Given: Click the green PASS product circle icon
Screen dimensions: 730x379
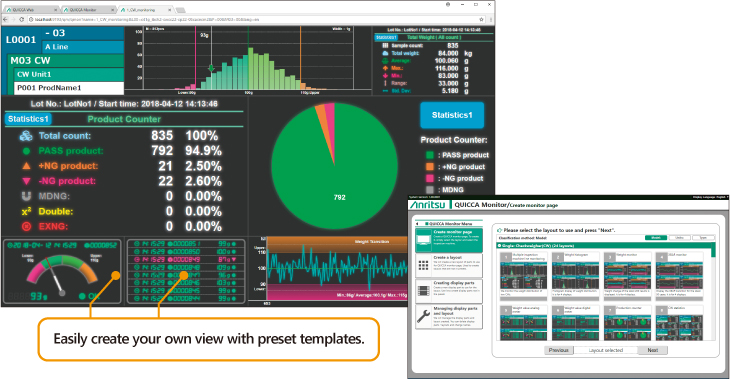Looking at the screenshot, I should click(26, 151).
